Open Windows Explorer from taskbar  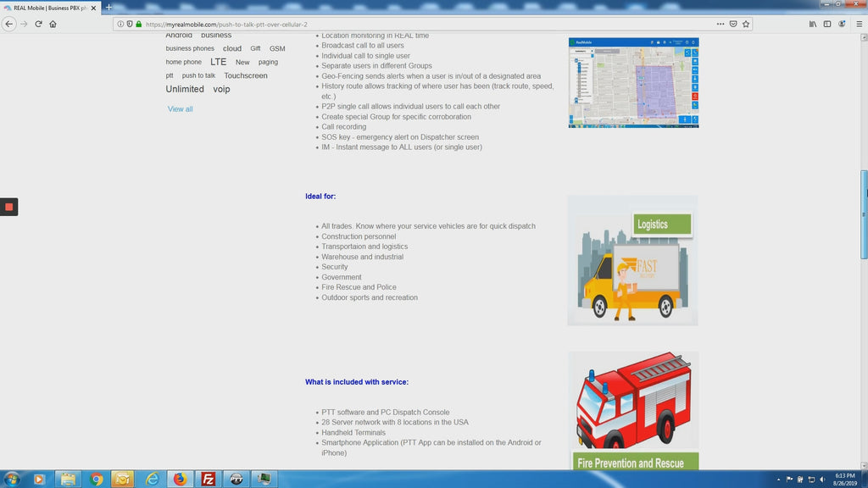click(x=68, y=479)
